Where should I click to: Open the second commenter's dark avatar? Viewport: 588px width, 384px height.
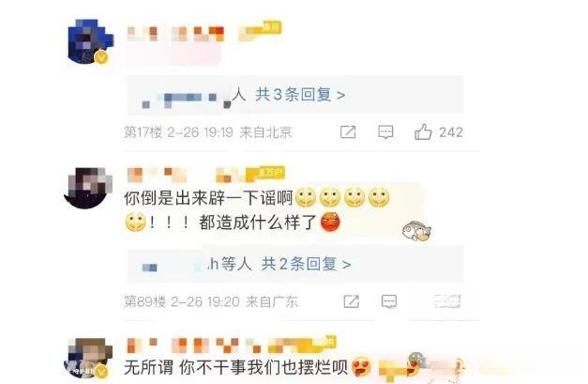88,188
